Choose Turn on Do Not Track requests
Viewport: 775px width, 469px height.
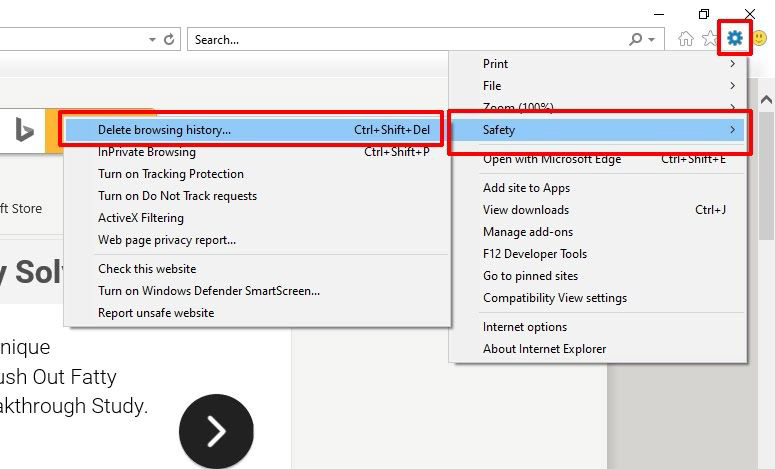[x=258, y=196]
